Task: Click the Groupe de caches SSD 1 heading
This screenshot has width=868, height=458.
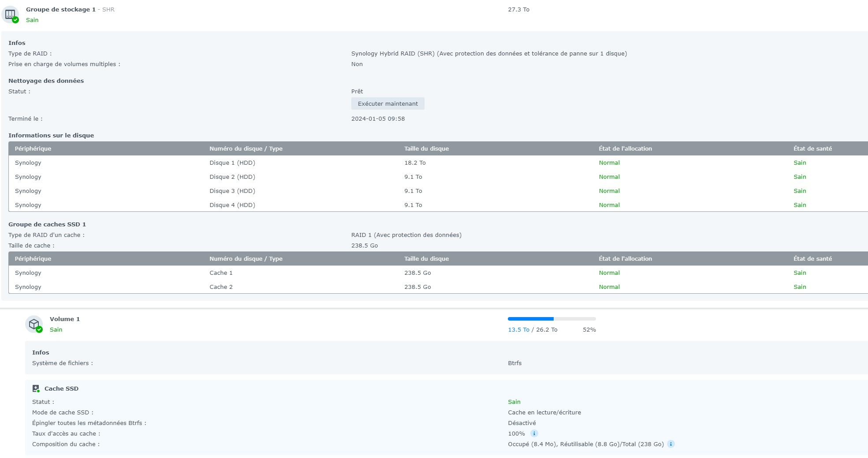Action: point(47,224)
